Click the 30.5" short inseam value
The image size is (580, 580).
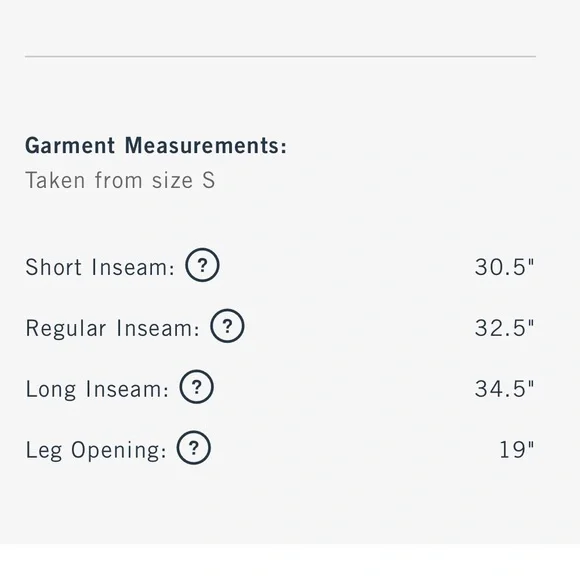505,267
